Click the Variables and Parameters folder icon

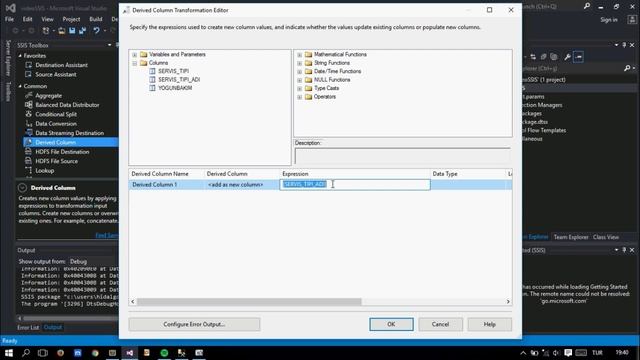pyautogui.click(x=143, y=54)
